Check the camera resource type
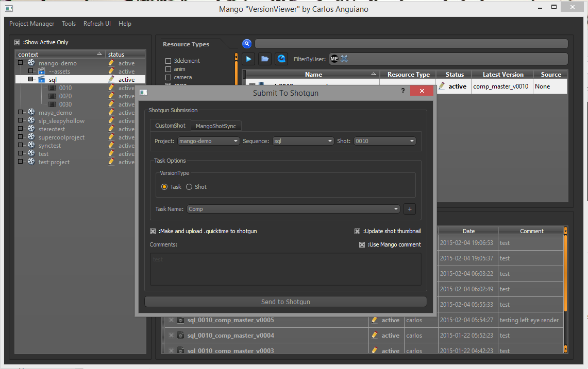This screenshot has width=588, height=369. click(x=169, y=77)
